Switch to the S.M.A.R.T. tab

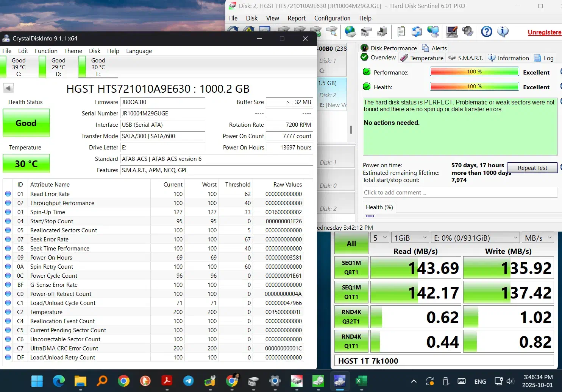click(x=466, y=58)
